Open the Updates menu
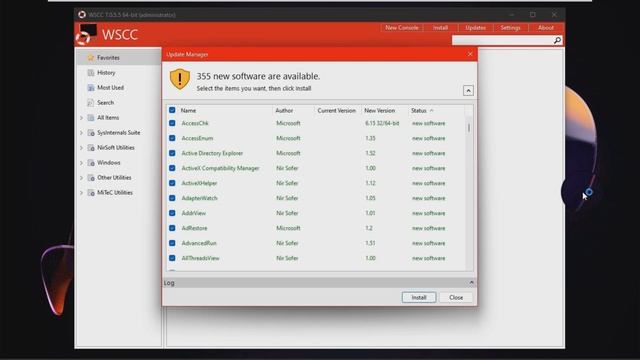The height and width of the screenshot is (360, 640). [476, 28]
